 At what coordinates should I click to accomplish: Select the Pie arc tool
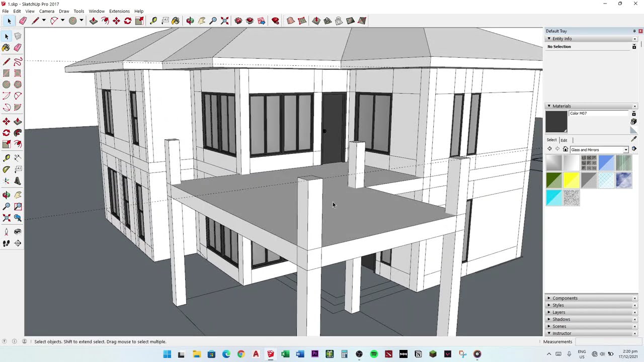click(x=18, y=107)
